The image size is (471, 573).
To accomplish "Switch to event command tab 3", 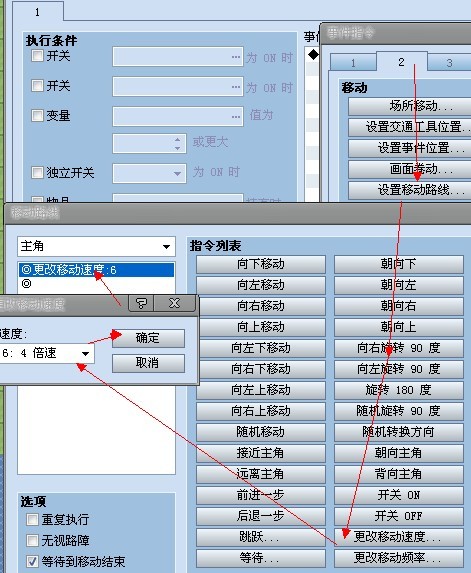I will point(449,63).
